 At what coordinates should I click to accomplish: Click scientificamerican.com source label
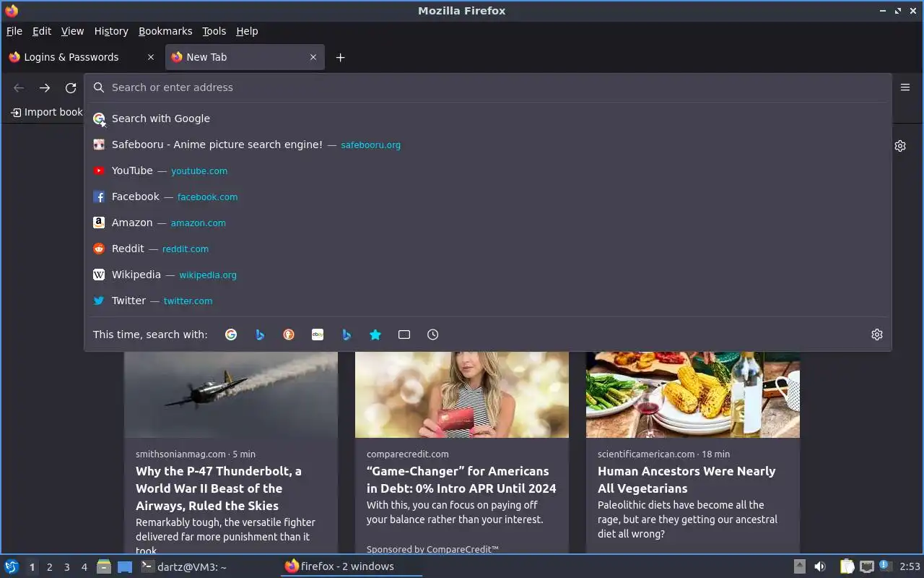(646, 454)
